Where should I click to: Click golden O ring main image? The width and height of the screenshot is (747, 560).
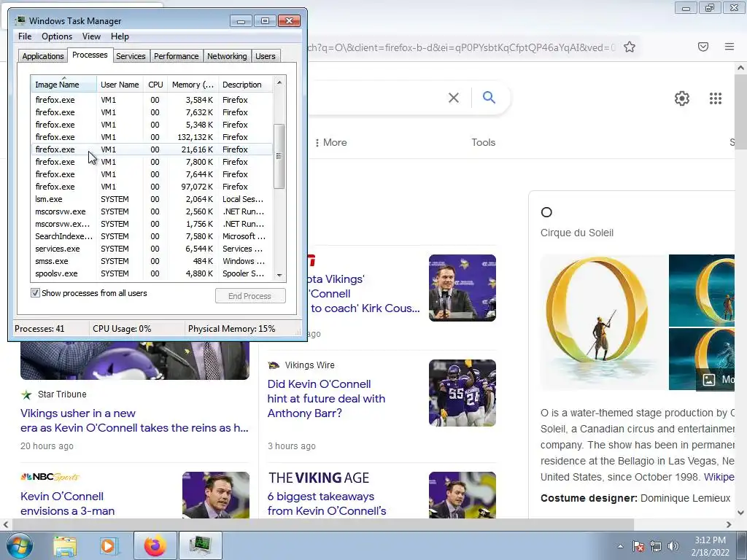[603, 322]
